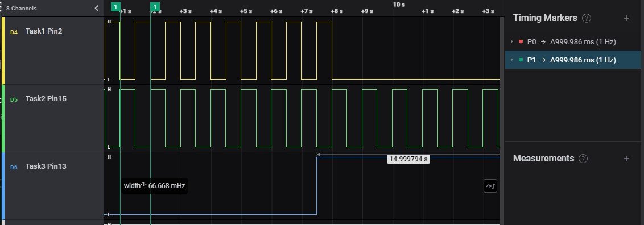This screenshot has width=644, height=225.
Task: Select the D6 Task3 Pin13 channel label
Action: [46, 166]
